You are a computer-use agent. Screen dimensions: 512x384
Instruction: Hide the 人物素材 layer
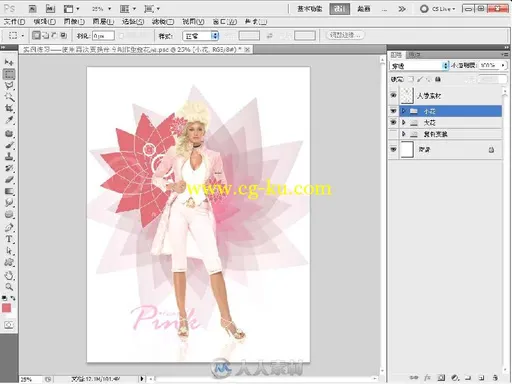click(393, 96)
